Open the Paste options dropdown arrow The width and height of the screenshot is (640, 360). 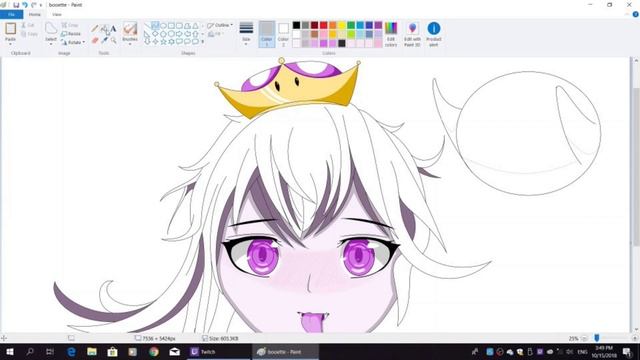click(x=10, y=43)
